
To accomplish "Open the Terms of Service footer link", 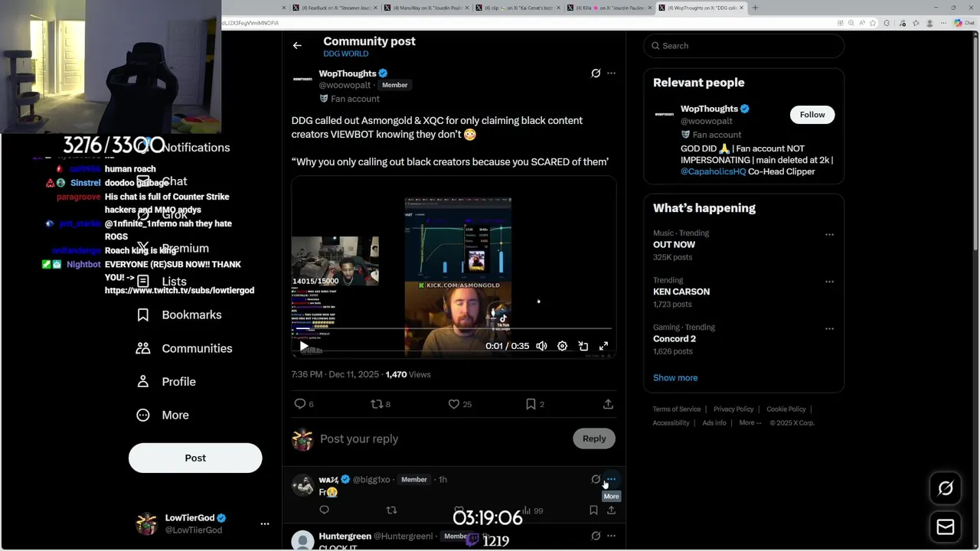I will pyautogui.click(x=677, y=409).
